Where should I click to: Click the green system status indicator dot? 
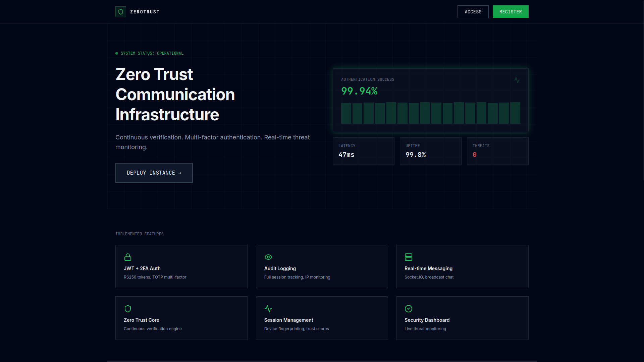tap(116, 53)
